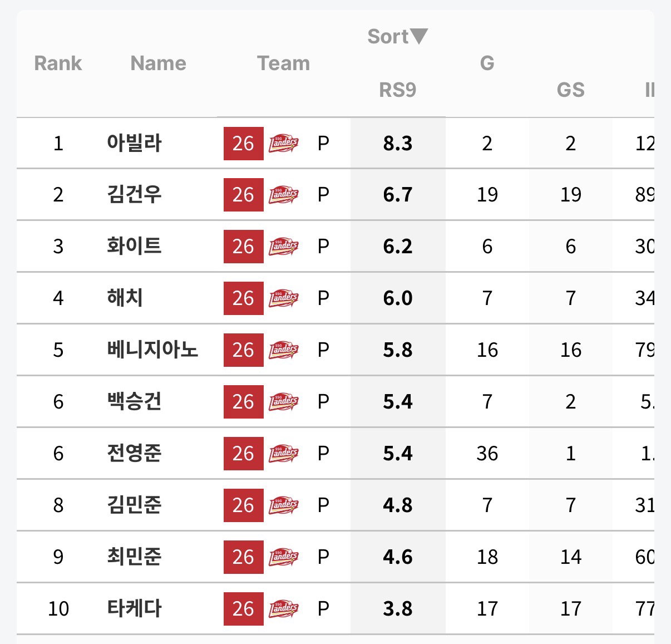Click the G column header
This screenshot has height=644, width=671.
pos(487,63)
